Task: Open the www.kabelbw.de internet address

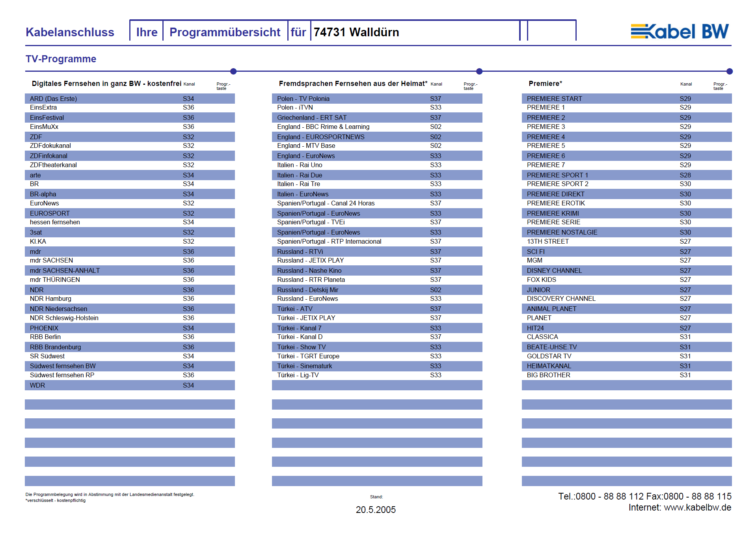Action: click(697, 507)
